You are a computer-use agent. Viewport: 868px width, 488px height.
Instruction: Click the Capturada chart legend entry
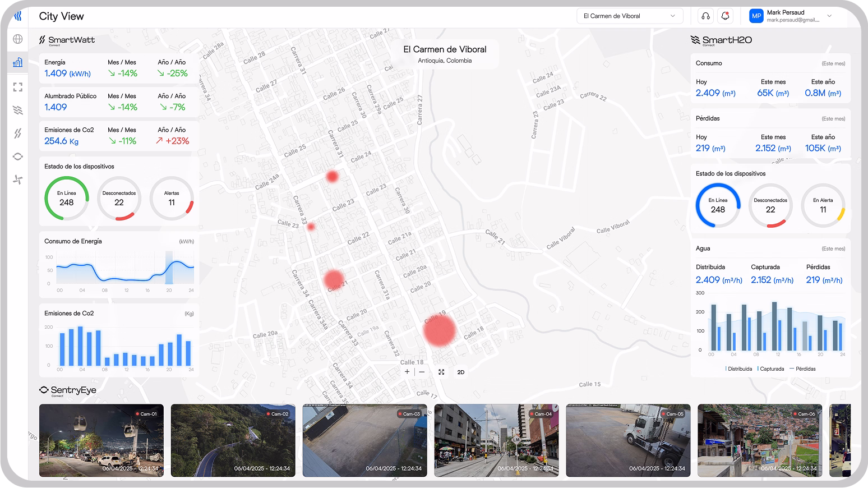coord(770,369)
